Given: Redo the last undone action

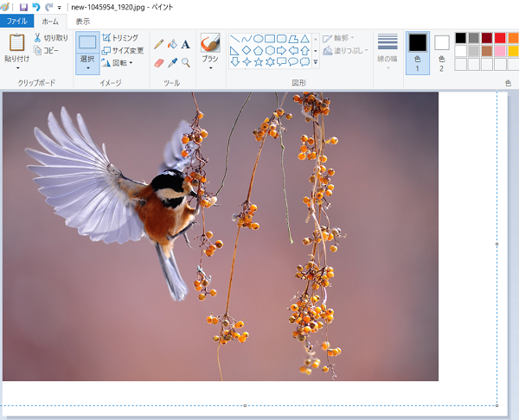Looking at the screenshot, I should (48, 7).
